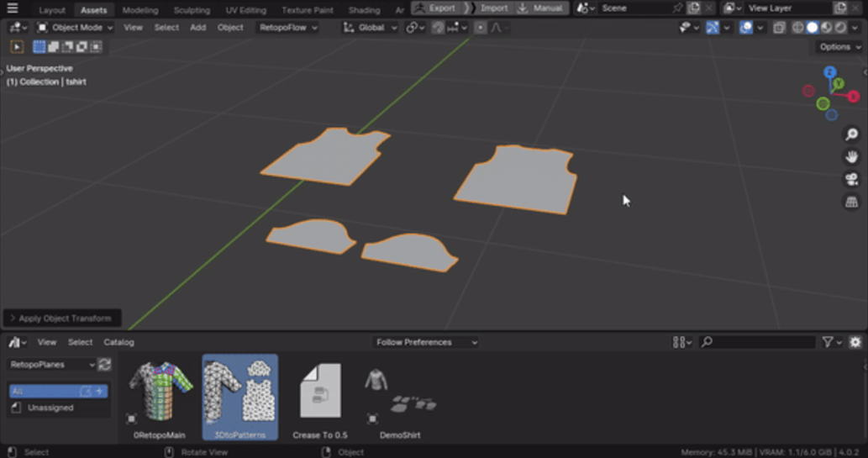Open the asset filter funnel dropdown
This screenshot has height=458, width=868.
(x=832, y=342)
